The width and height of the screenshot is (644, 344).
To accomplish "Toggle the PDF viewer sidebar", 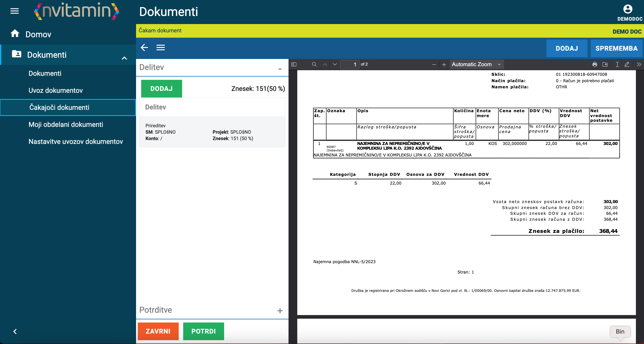I will click(x=294, y=64).
